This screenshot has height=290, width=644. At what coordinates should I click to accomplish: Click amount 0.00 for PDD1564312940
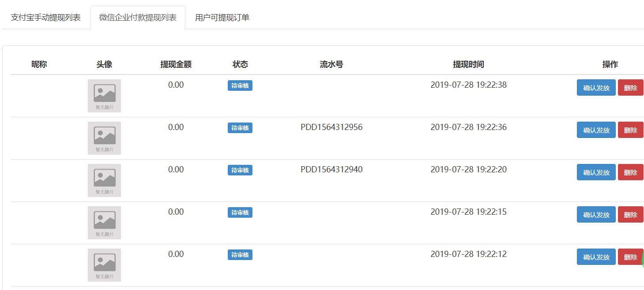[176, 170]
